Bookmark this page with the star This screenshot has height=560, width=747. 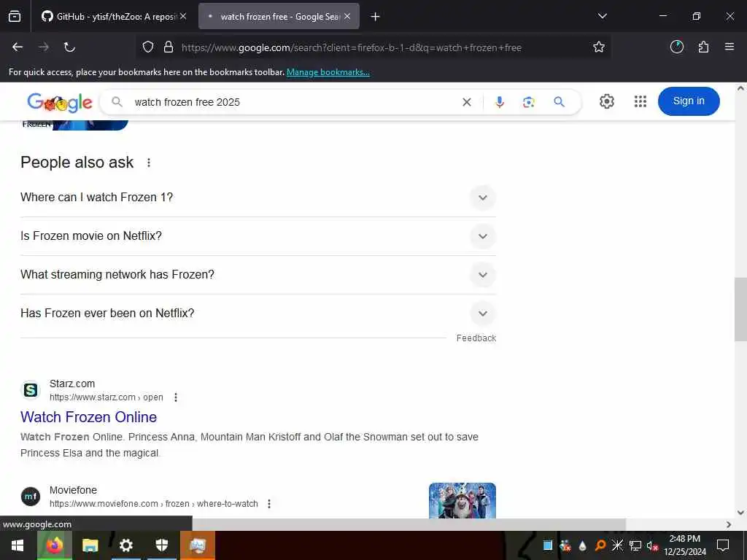pos(599,47)
